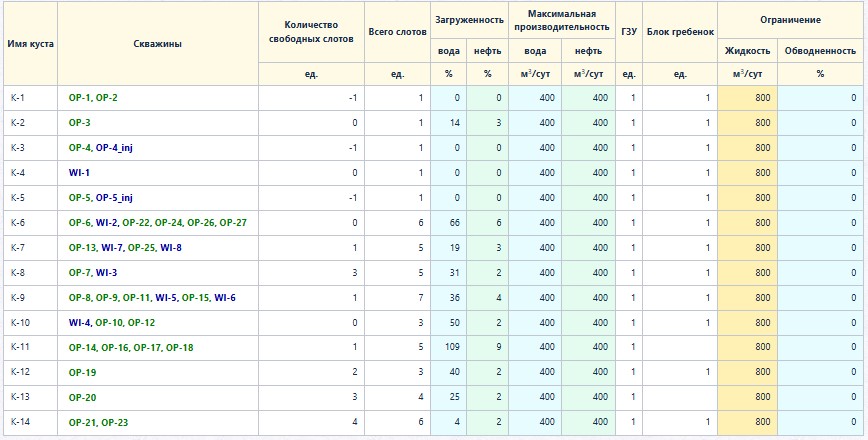Click the 'Жидкость' sub-header
This screenshot has width=868, height=440.
click(747, 51)
